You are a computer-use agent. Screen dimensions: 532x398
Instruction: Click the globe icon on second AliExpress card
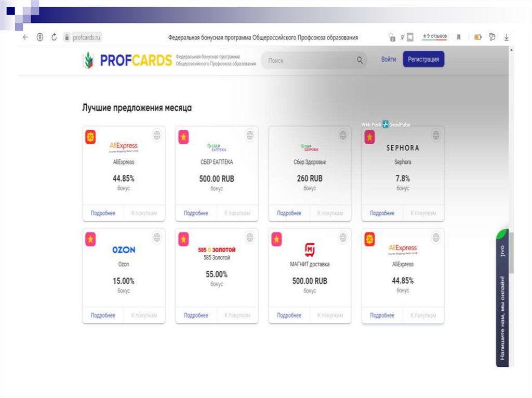click(436, 237)
